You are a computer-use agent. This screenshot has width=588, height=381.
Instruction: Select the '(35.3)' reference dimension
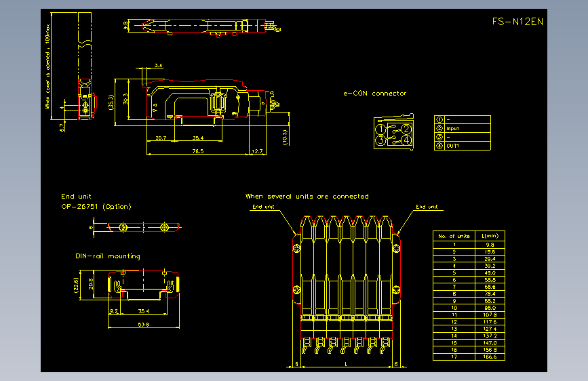111,102
